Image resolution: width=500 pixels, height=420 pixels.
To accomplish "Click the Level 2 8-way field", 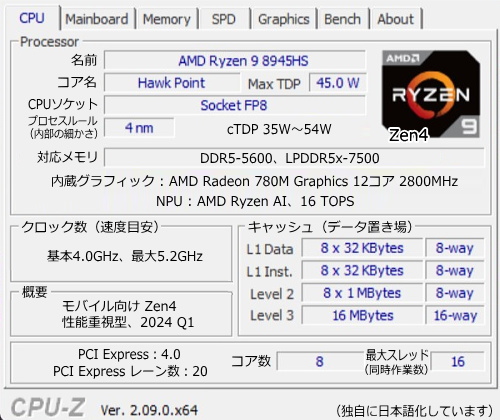I will [455, 293].
